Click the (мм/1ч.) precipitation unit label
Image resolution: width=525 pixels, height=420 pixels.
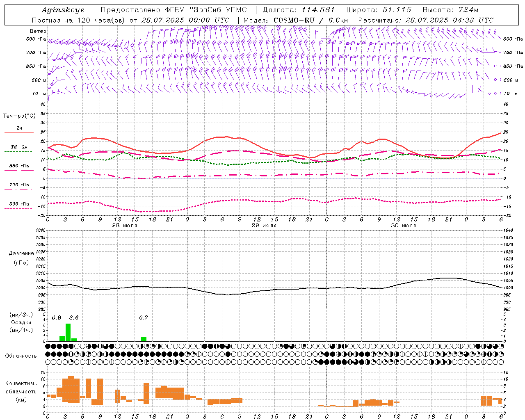(x=21, y=330)
